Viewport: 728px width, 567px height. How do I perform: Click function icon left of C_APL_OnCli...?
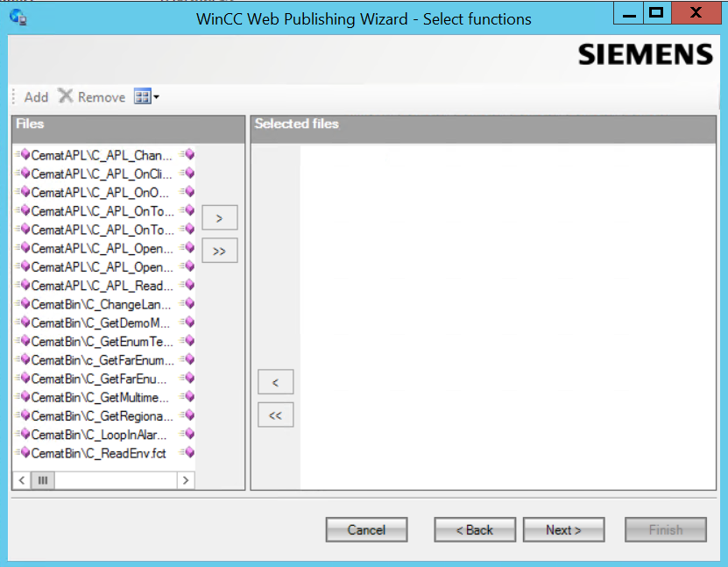tap(23, 173)
